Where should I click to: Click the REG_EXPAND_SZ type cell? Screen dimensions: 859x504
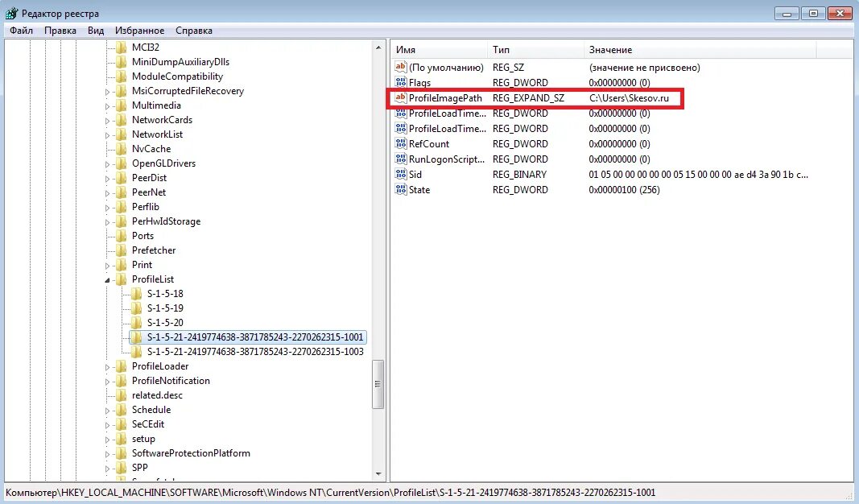click(528, 98)
